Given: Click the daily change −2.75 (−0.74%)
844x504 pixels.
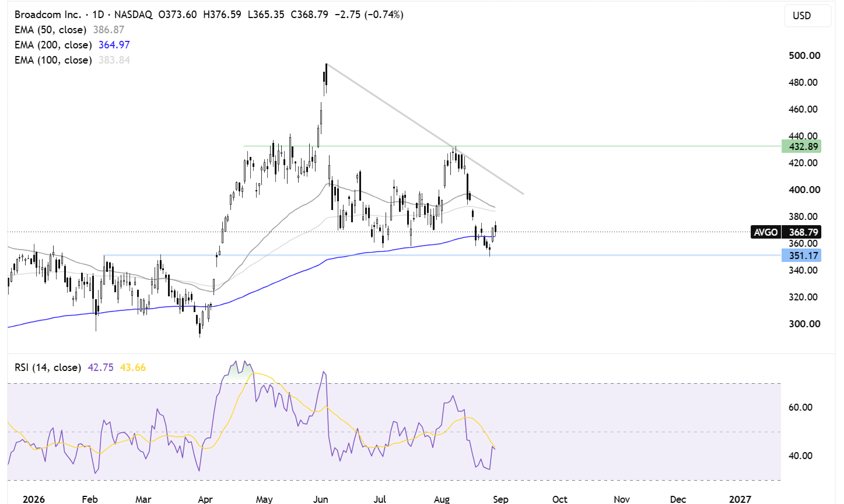Looking at the screenshot, I should (x=369, y=15).
